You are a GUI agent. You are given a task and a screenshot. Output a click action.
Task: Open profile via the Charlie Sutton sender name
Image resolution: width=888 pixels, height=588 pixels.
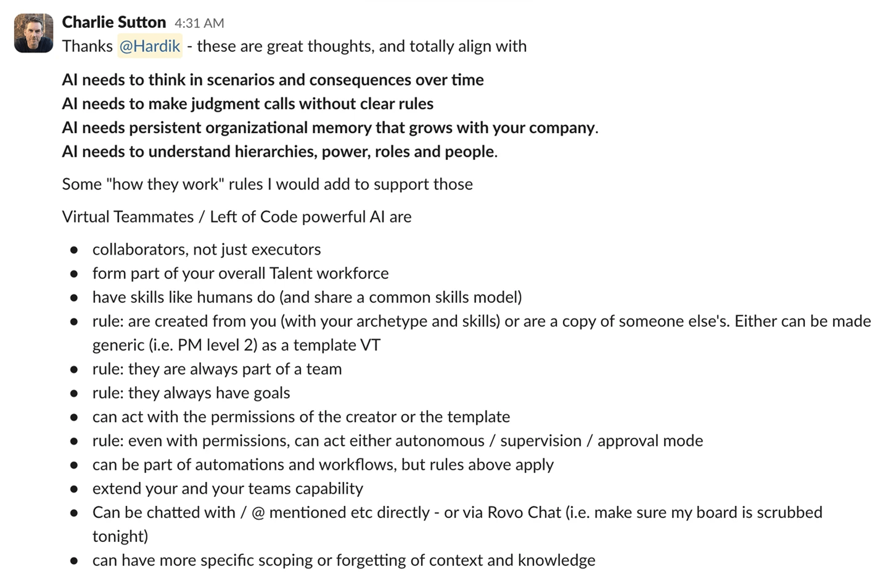114,22
